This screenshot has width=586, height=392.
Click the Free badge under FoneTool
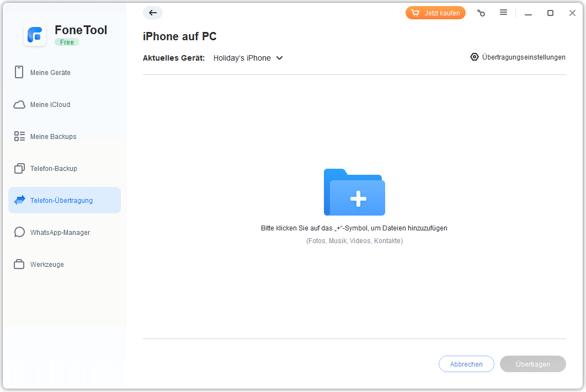(67, 42)
